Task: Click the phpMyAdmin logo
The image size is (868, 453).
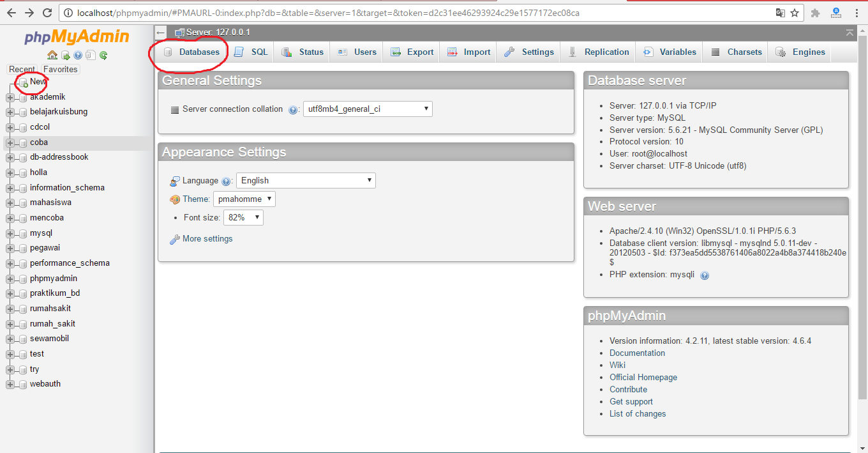Action: click(77, 36)
